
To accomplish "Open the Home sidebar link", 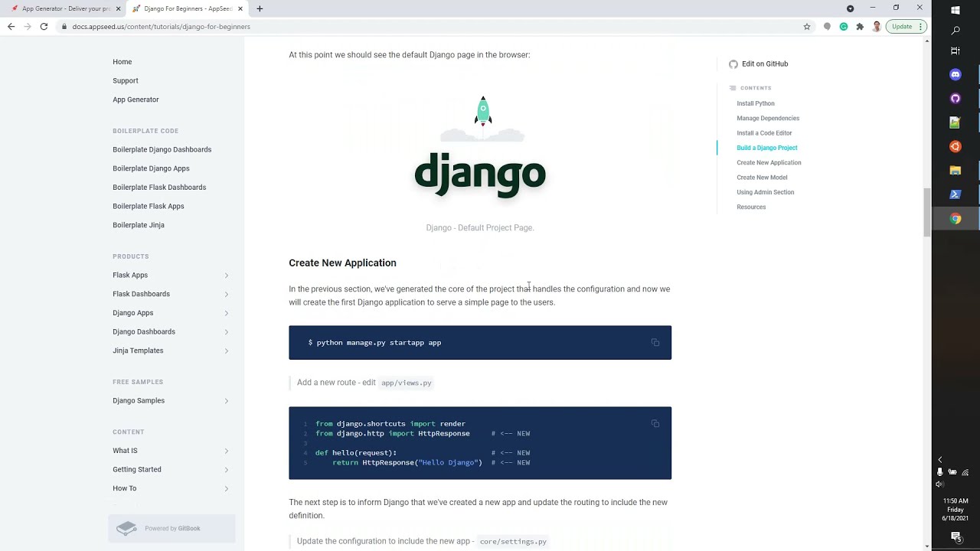I will (x=122, y=62).
